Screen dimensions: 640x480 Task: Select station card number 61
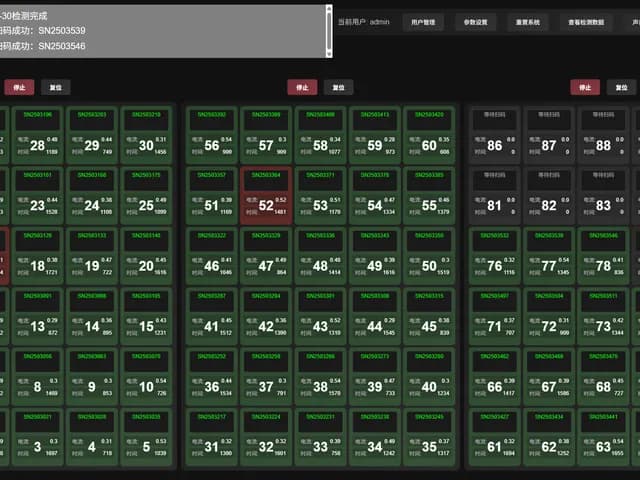pyautogui.click(x=494, y=437)
